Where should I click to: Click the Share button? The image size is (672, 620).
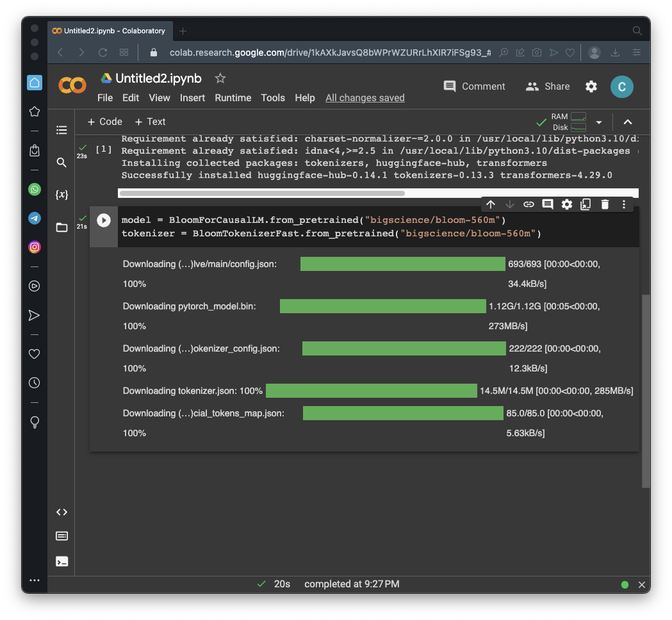point(548,86)
